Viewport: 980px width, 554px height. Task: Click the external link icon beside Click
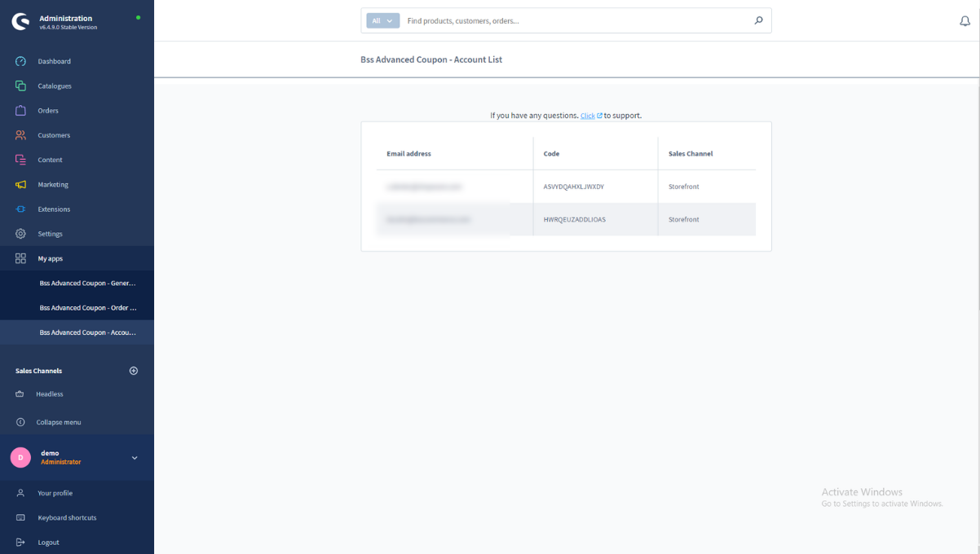[600, 116]
